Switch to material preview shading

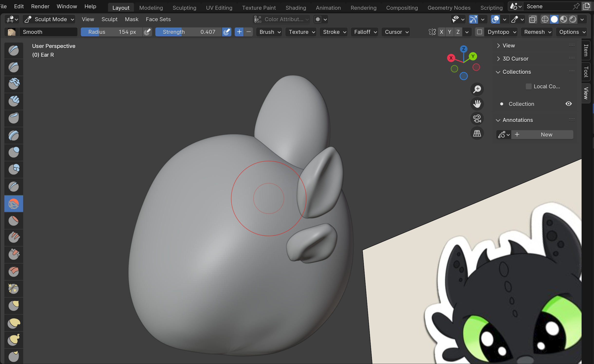point(564,19)
